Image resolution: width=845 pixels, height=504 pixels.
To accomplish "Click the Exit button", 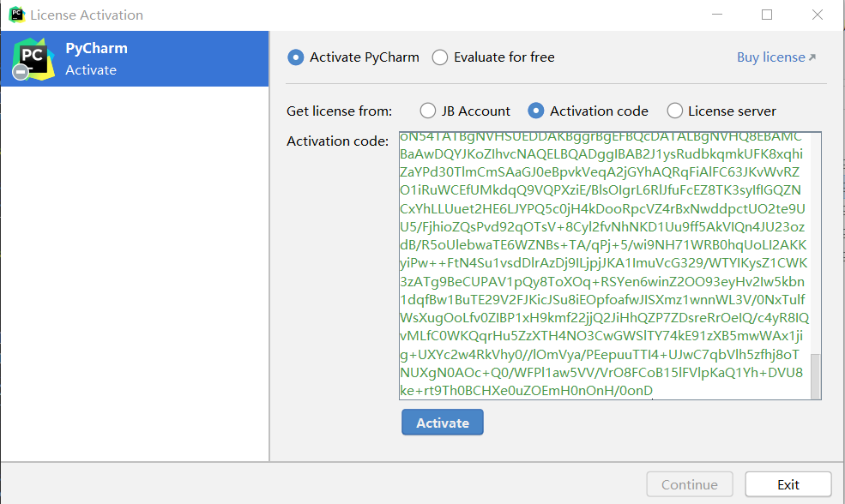I will click(x=788, y=484).
